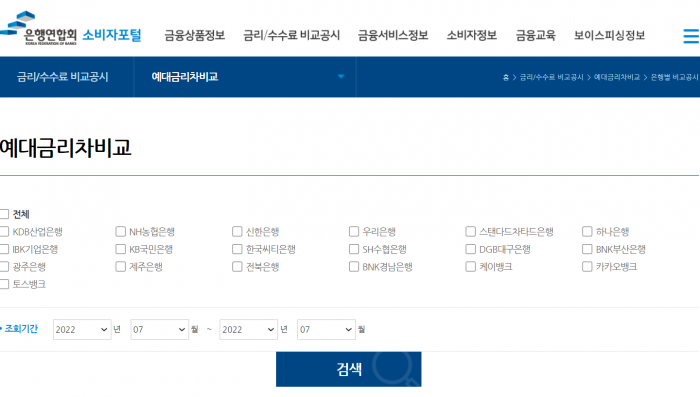Enable the 케이뱅크 checkbox

tap(471, 267)
